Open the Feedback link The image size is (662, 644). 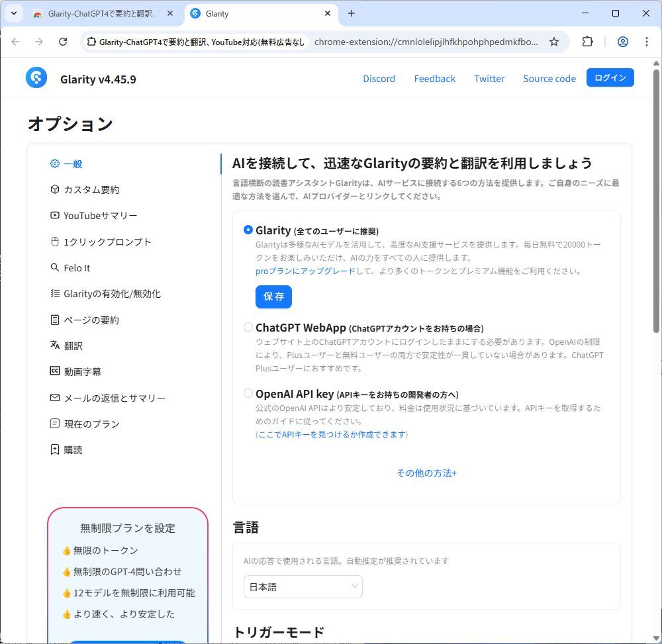(x=435, y=79)
